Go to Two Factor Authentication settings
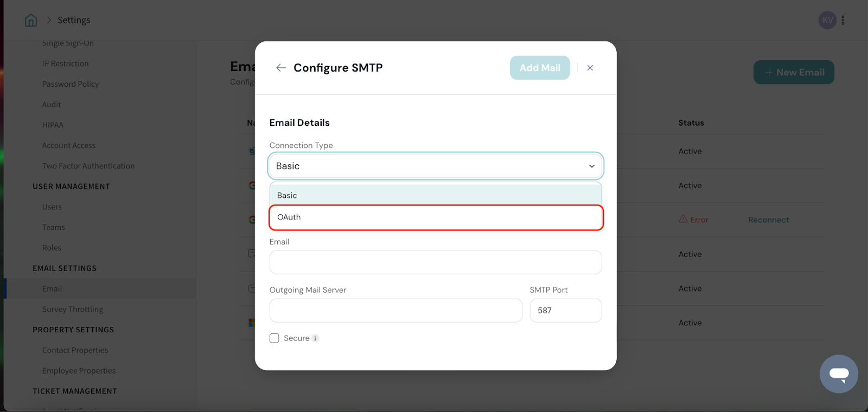 tap(88, 166)
